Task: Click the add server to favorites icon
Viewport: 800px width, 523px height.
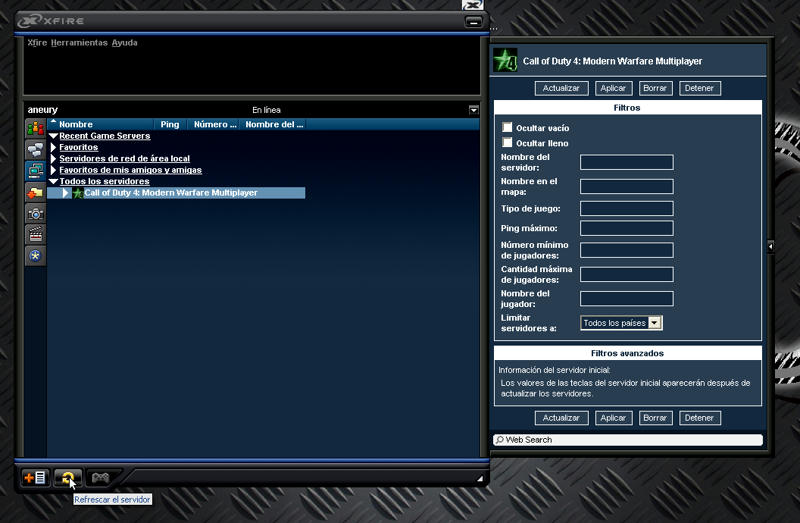Action: [35, 478]
